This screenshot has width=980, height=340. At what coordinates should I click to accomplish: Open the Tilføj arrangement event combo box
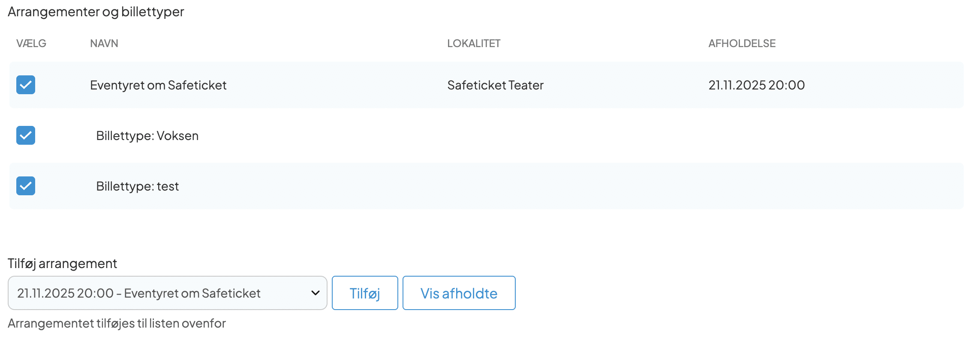click(167, 293)
